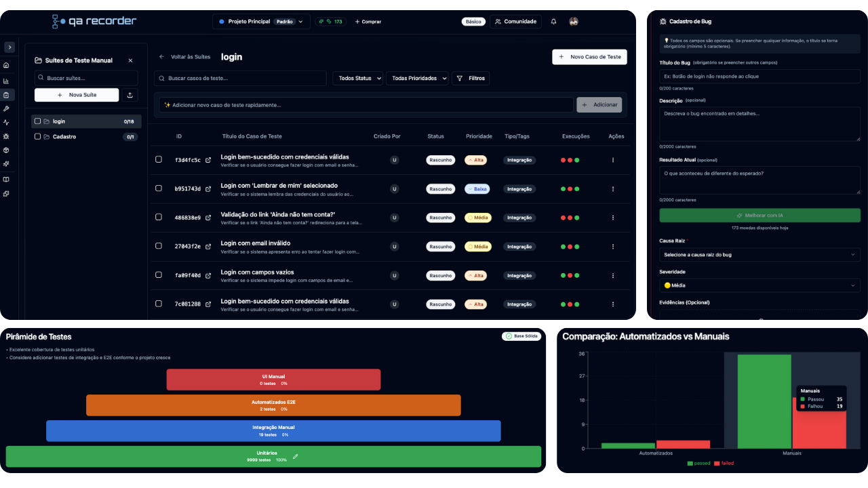This screenshot has width=868, height=488.
Task: Open the book documentation sidebar icon
Action: tap(6, 180)
